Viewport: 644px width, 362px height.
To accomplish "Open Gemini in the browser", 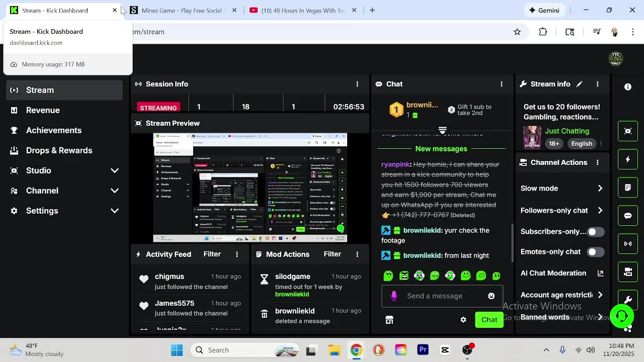I will pyautogui.click(x=544, y=10).
